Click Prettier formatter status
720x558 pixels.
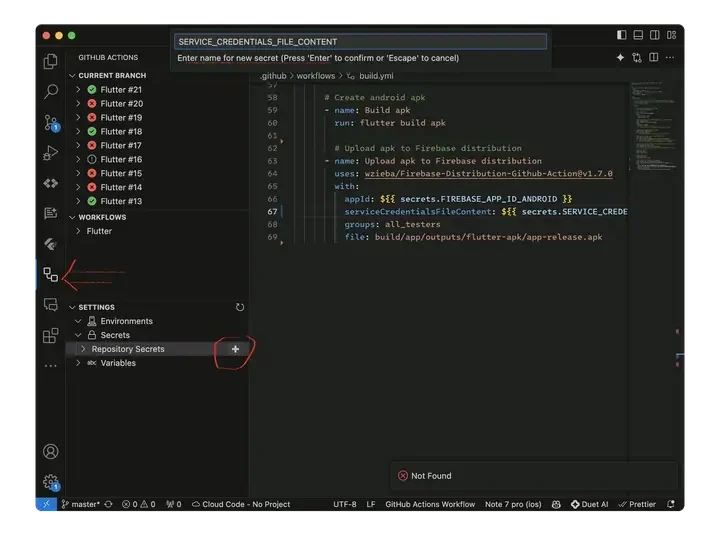click(x=637, y=504)
